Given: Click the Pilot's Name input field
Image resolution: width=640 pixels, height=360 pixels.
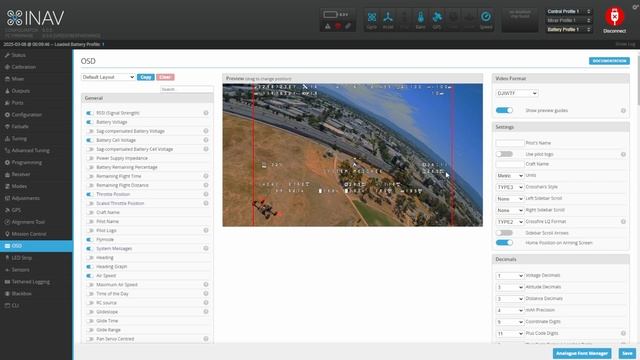Looking at the screenshot, I should pos(510,143).
